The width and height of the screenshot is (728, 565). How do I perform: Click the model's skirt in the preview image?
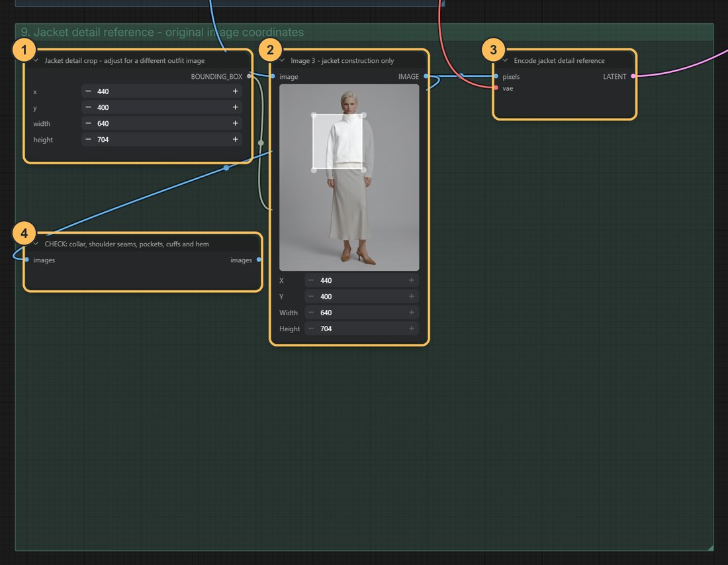point(349,205)
